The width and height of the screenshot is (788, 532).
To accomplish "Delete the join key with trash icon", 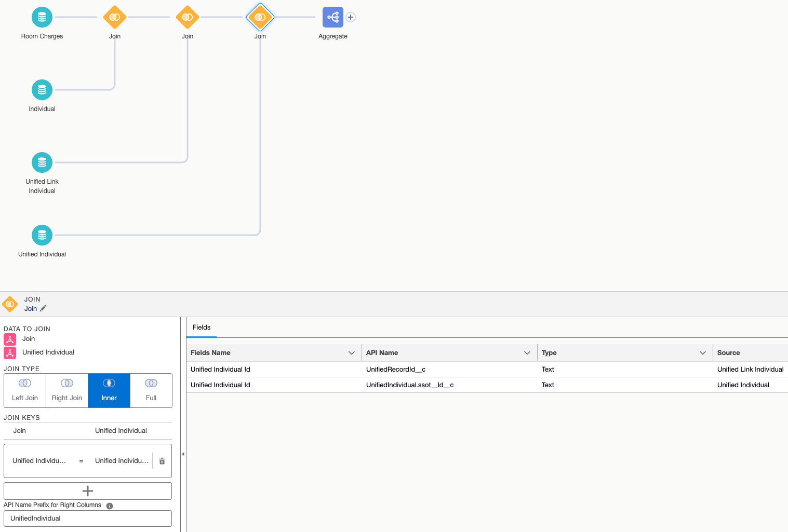I will (162, 461).
